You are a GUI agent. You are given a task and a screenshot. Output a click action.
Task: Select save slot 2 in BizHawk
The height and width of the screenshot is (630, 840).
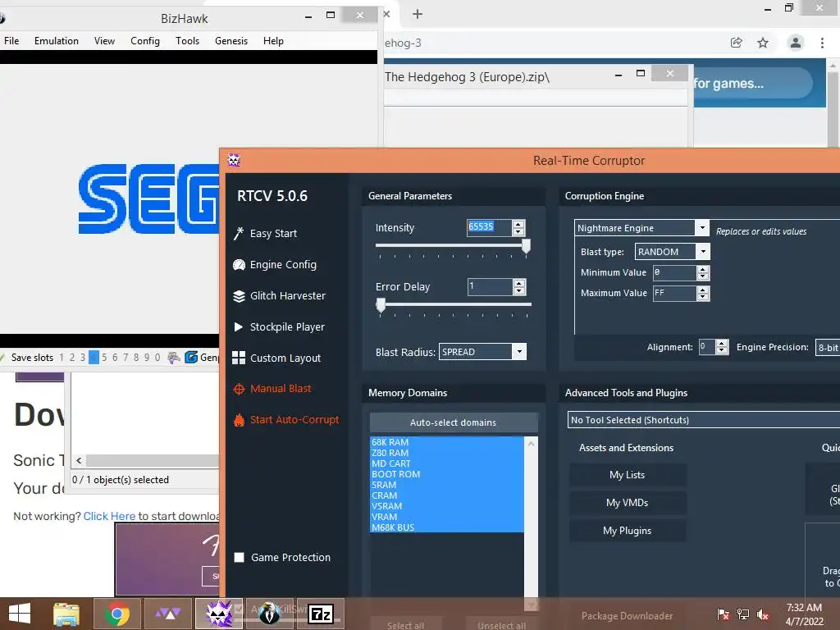72,358
